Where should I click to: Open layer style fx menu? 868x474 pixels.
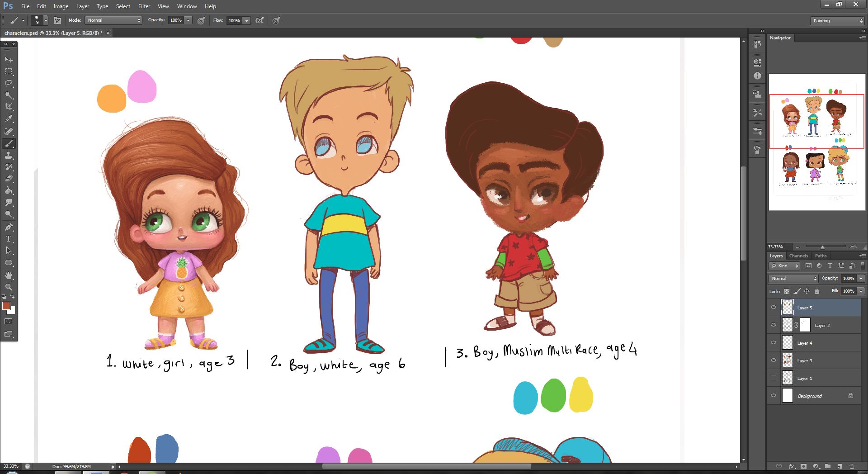click(x=792, y=466)
